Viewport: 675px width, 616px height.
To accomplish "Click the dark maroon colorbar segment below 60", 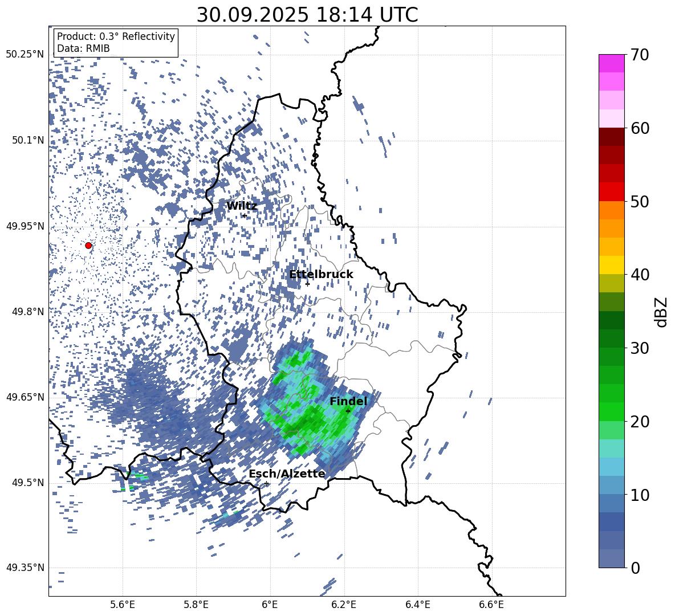I will 611,137.
